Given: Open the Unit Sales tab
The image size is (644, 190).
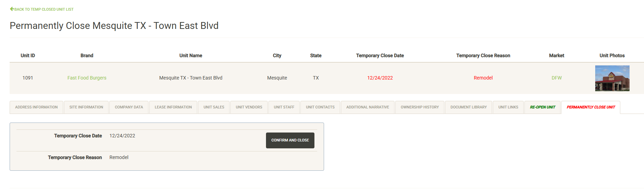Looking at the screenshot, I should [x=214, y=107].
